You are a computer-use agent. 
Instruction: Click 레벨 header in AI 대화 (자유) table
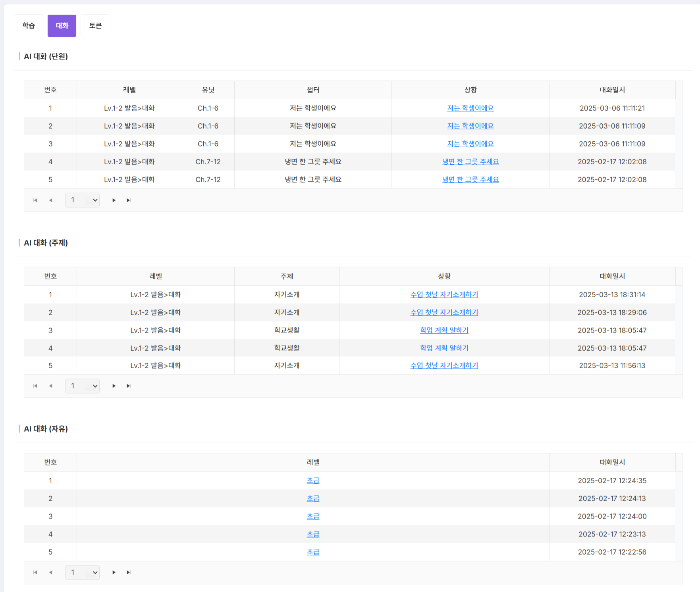coord(313,463)
